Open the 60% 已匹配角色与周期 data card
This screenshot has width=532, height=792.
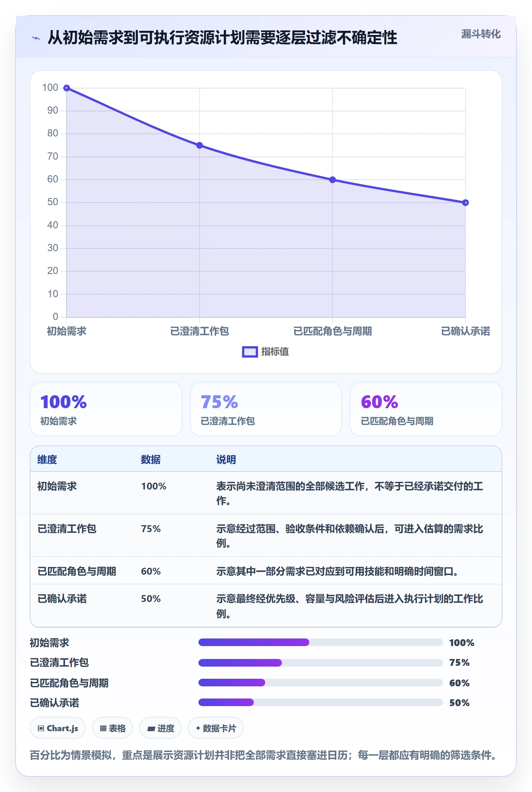click(x=426, y=409)
